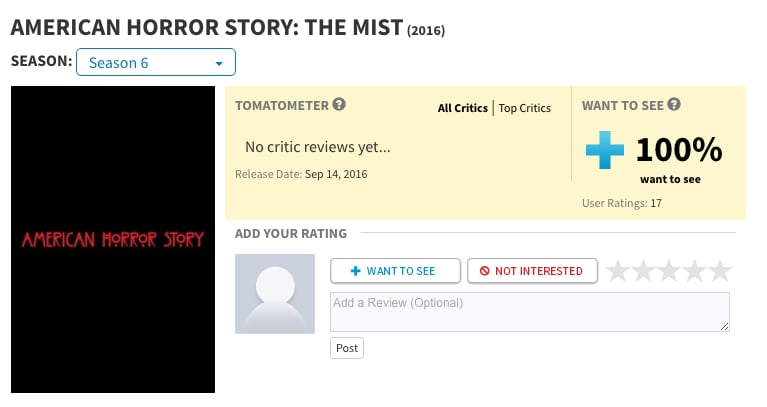Click the Want To See button
Screen dimensions: 767x407
(395, 271)
